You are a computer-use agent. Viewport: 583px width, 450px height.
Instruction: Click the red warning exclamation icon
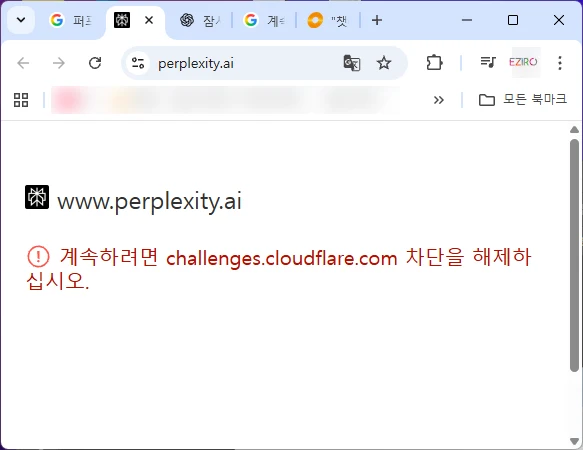point(38,257)
